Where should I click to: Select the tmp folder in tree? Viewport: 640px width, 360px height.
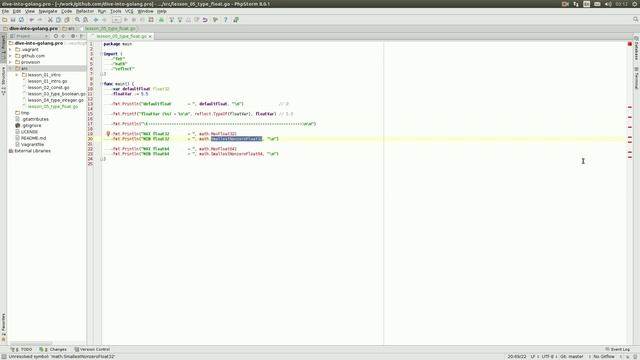pyautogui.click(x=25, y=113)
